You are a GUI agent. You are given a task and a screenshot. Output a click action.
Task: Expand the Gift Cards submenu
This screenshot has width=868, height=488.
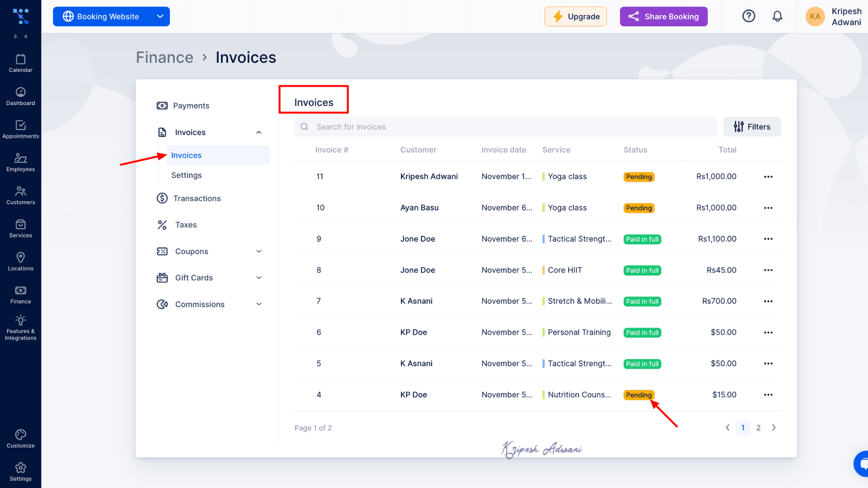click(259, 278)
